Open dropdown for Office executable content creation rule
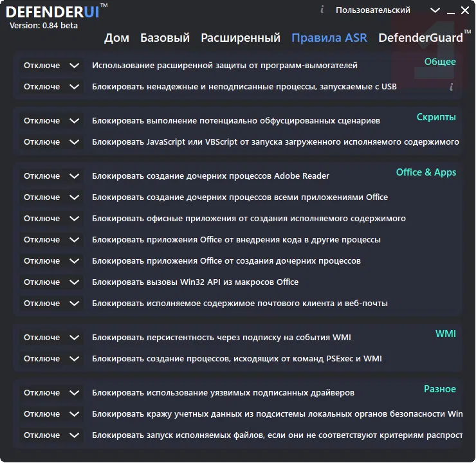The image size is (476, 463). [51, 219]
